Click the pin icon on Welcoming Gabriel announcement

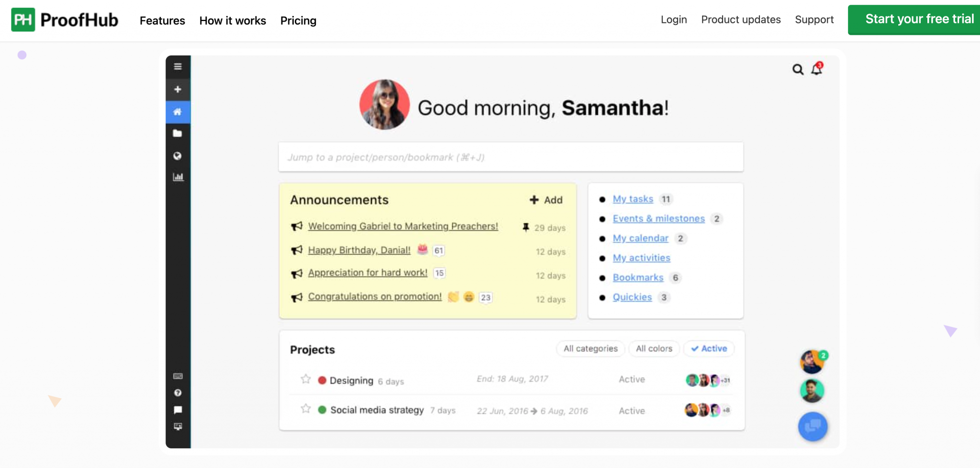pos(526,227)
